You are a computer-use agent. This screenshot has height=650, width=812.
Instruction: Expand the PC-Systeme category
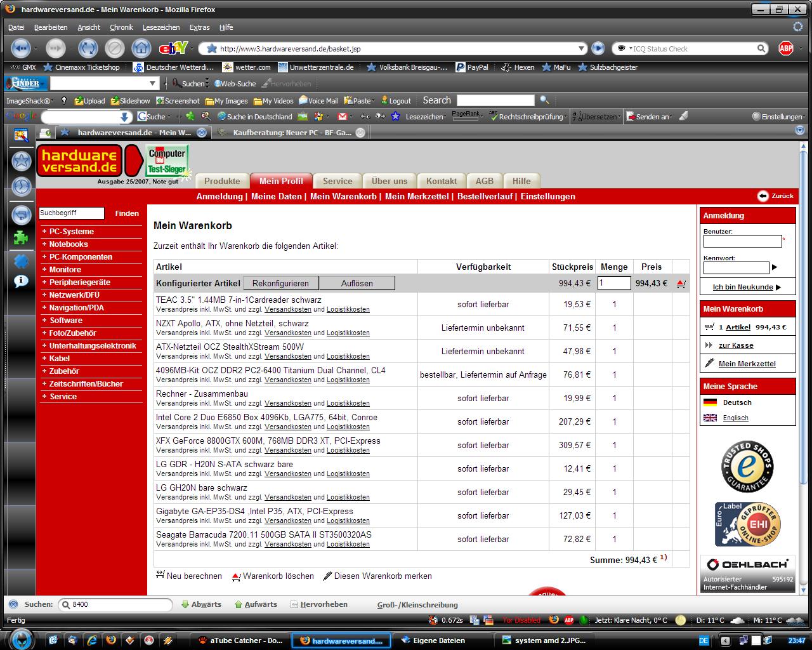pyautogui.click(x=71, y=232)
